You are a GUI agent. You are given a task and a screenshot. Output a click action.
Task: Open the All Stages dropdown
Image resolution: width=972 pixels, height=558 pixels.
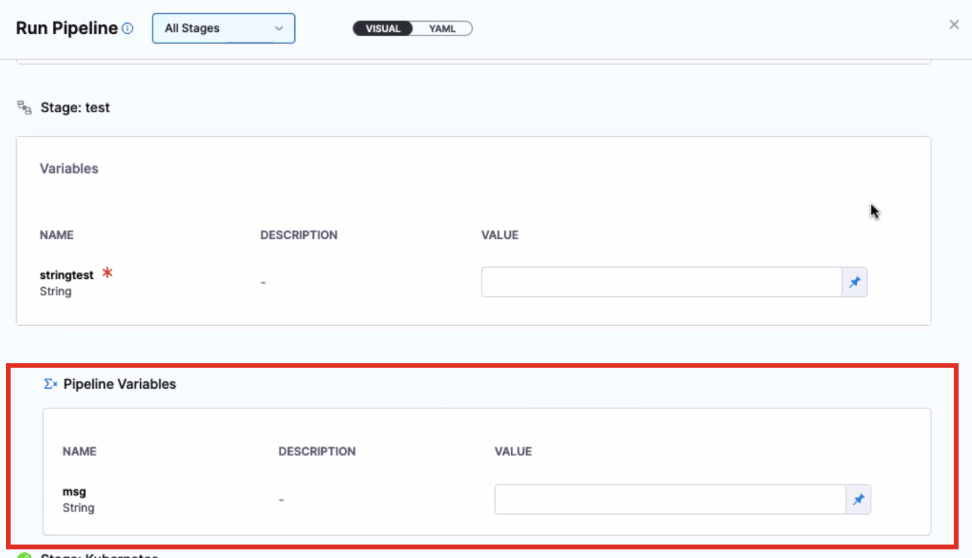tap(223, 29)
